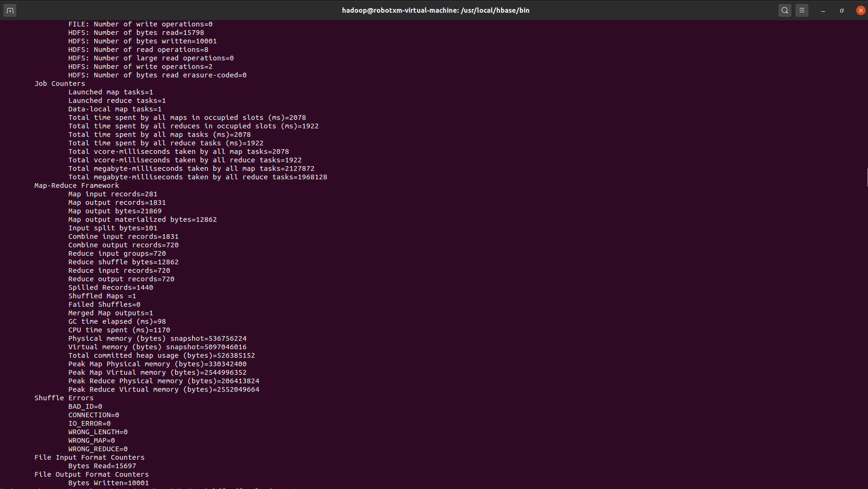868x489 pixels.
Task: Click the "File Output Format Counters" heading
Action: coord(91,474)
